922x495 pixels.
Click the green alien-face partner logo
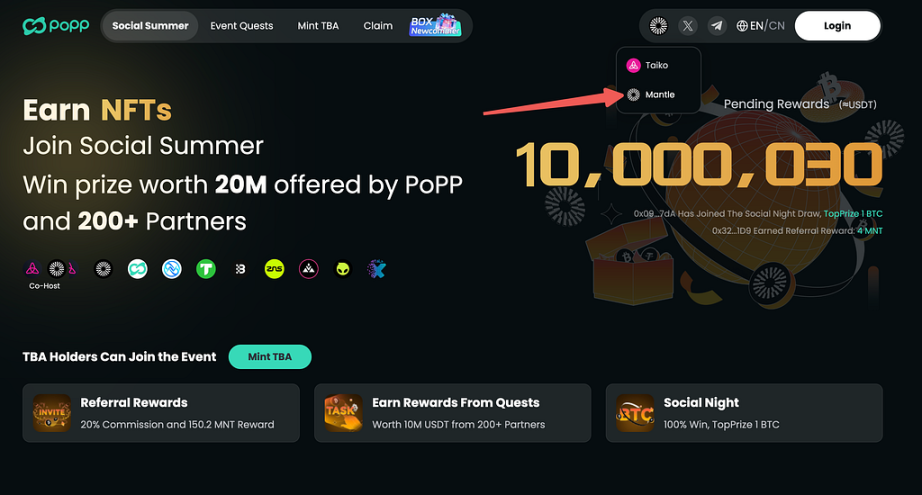click(343, 269)
